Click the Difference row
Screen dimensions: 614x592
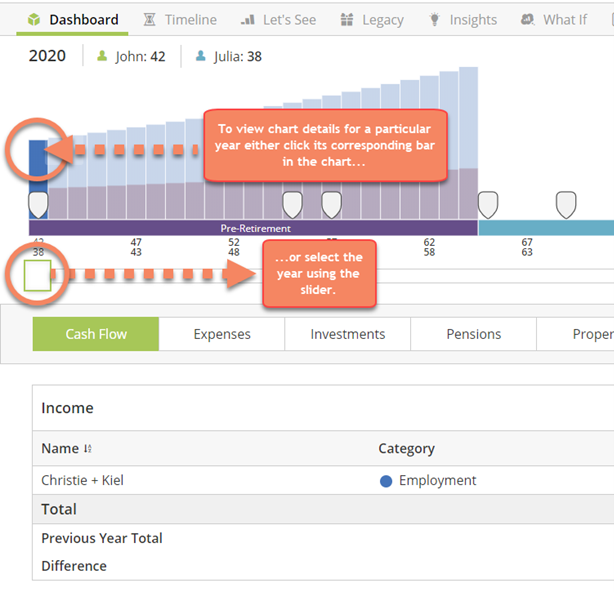(323, 566)
